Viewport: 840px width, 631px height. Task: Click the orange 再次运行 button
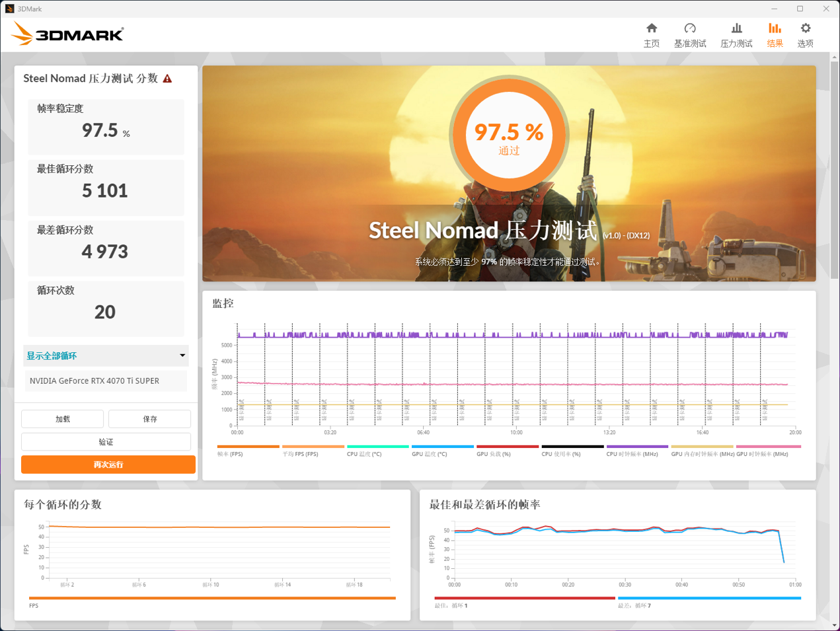108,464
